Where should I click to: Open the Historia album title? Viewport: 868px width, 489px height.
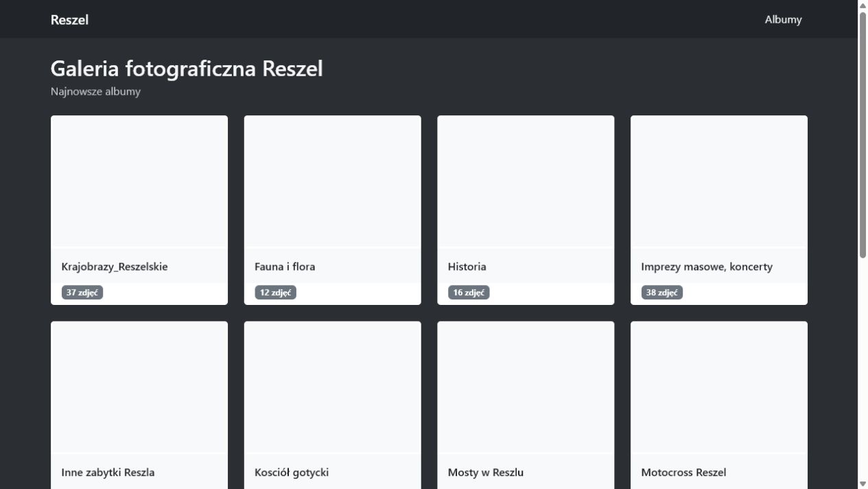coord(467,266)
